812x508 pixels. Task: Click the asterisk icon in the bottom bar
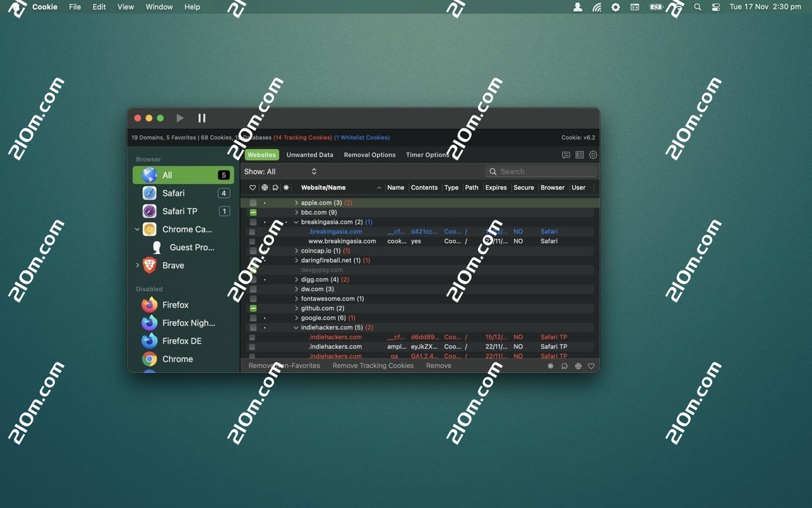[x=551, y=366]
